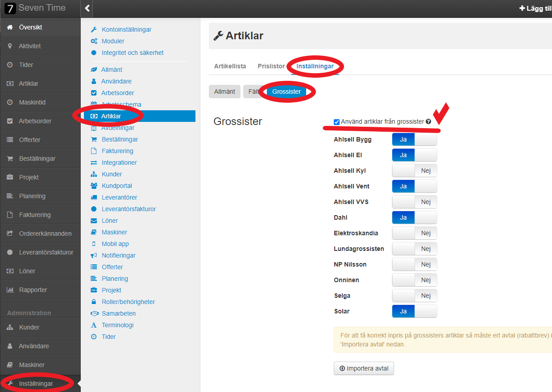Screen dimensions: 552x392
Task: Click the Ordererkännanden share icon
Action: [10, 234]
